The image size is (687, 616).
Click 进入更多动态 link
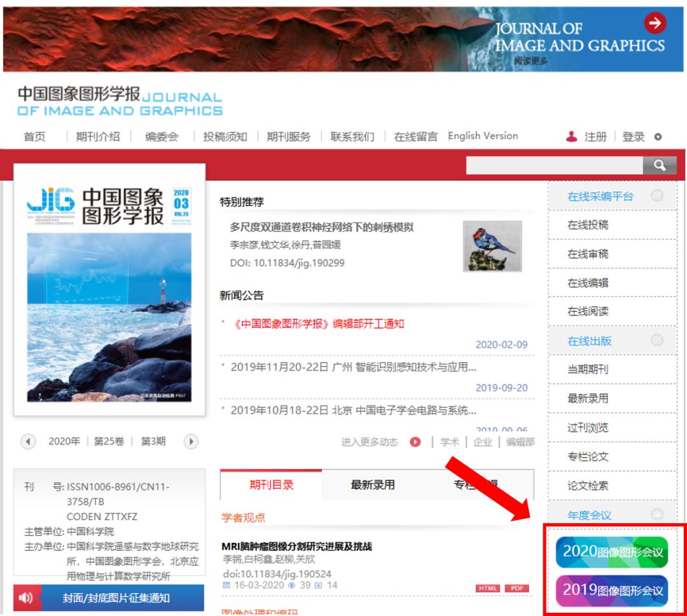click(370, 442)
